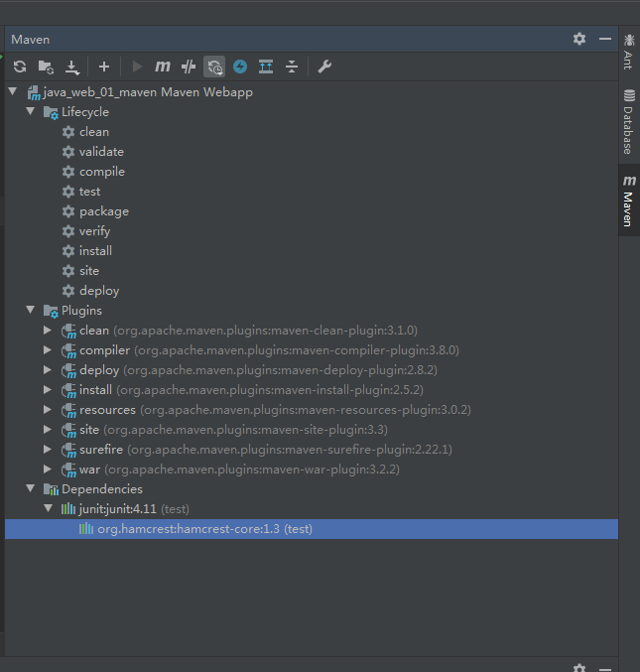The height and width of the screenshot is (672, 640).
Task: Select the hamcrest-core:1.3 dependency row
Action: coord(204,529)
